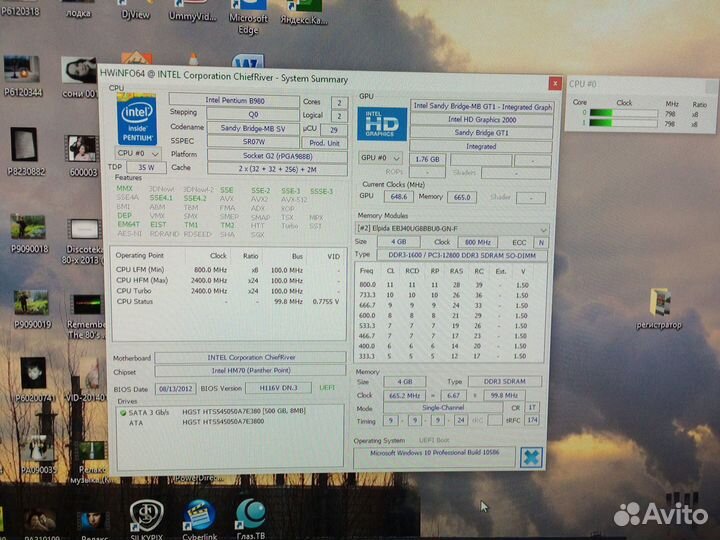720x540 pixels.
Task: Click the tRFC 174 timing field
Action: (x=532, y=420)
